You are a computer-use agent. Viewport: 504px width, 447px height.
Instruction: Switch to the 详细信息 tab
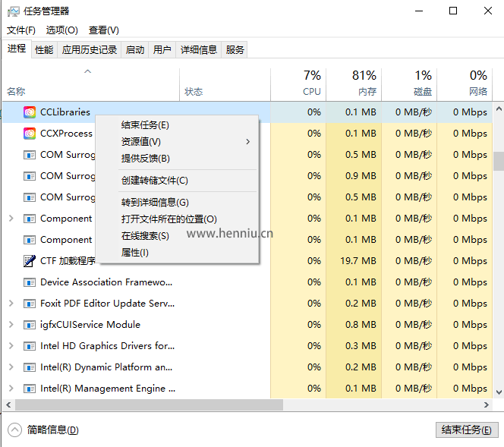click(x=199, y=50)
